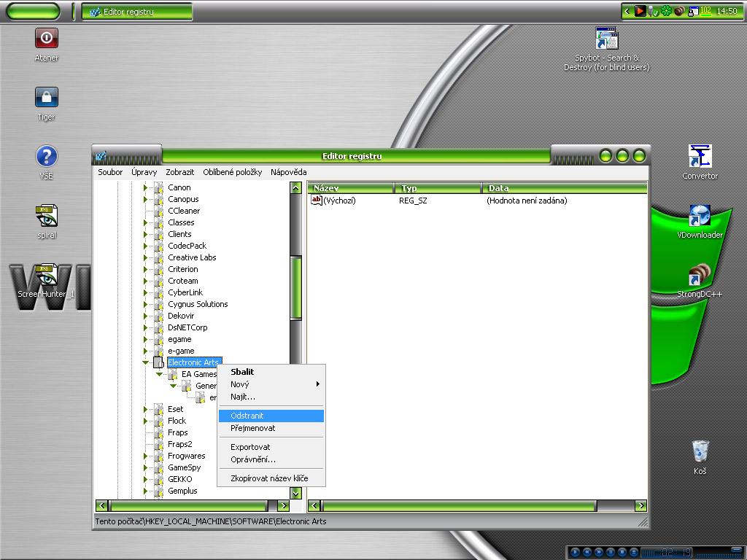
Task: Open the Úpravy menu
Action: click(144, 172)
